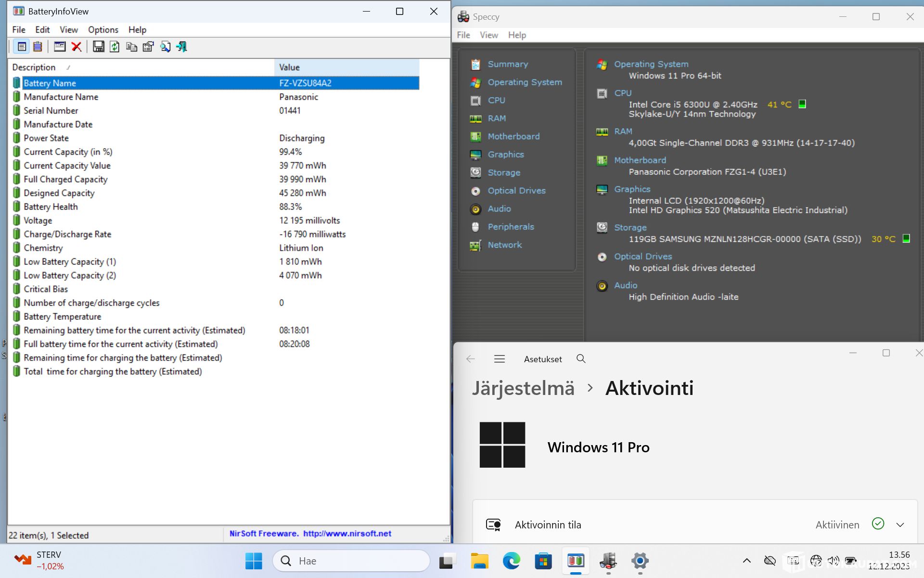Sort by the Description column header
The height and width of the screenshot is (578, 924).
click(x=34, y=67)
